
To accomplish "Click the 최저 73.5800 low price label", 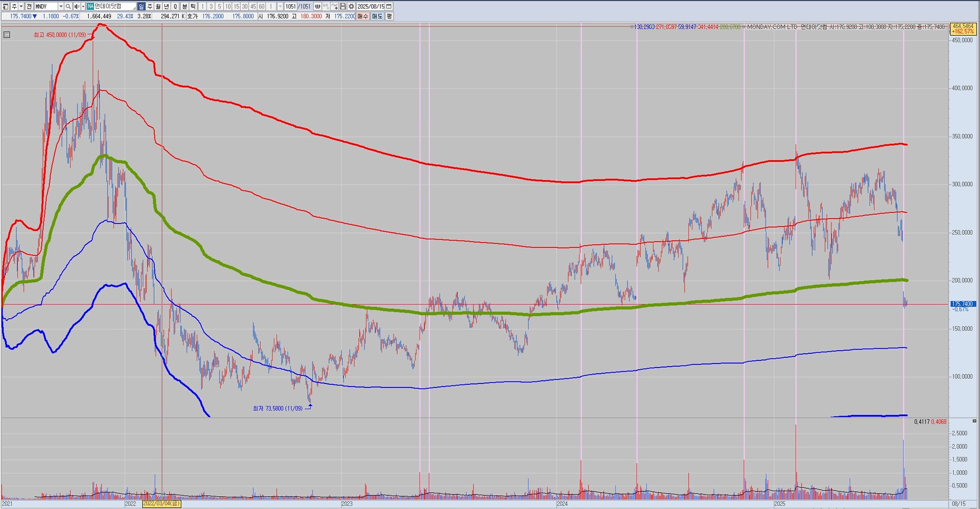I will (278, 408).
